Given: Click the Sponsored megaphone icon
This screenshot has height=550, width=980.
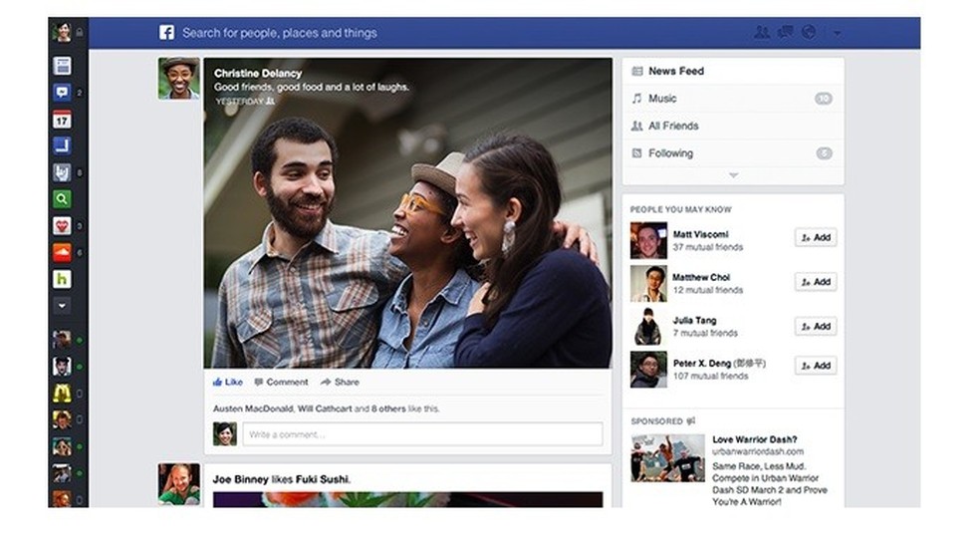Looking at the screenshot, I should tap(690, 421).
